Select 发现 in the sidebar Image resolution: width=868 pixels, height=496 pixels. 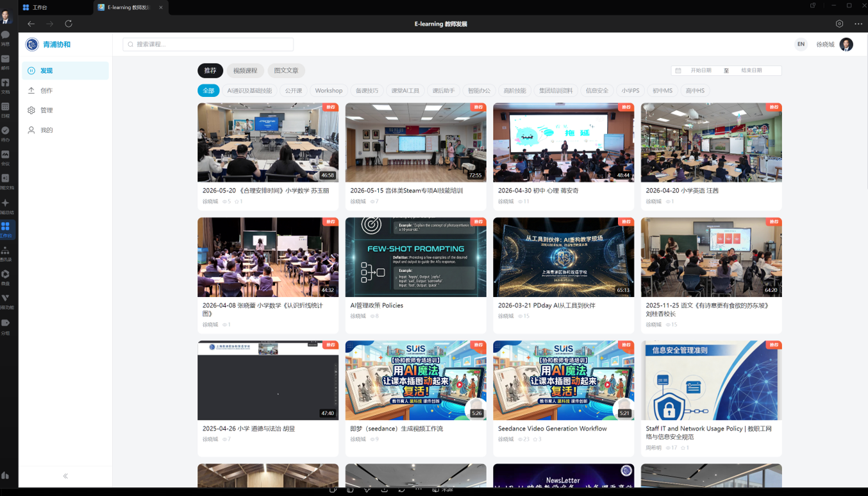pos(65,71)
